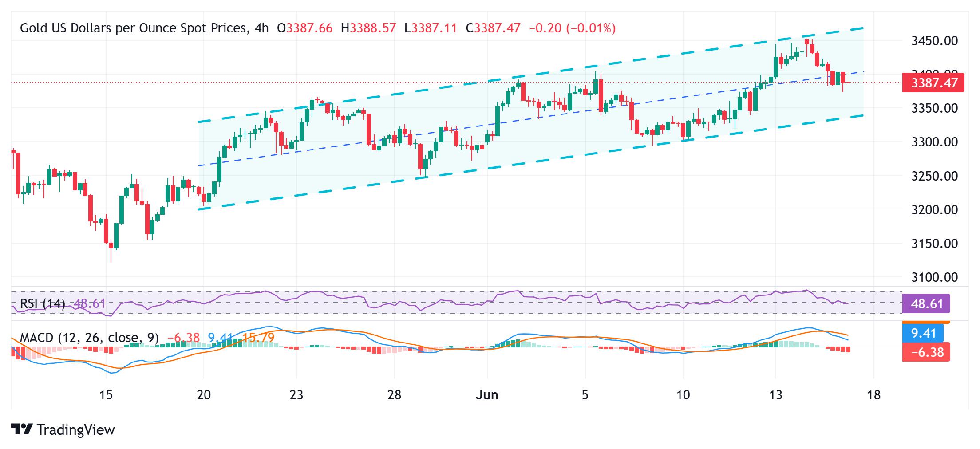Click the date 18 on time axis
The height and width of the screenshot is (449, 980).
[x=873, y=395]
